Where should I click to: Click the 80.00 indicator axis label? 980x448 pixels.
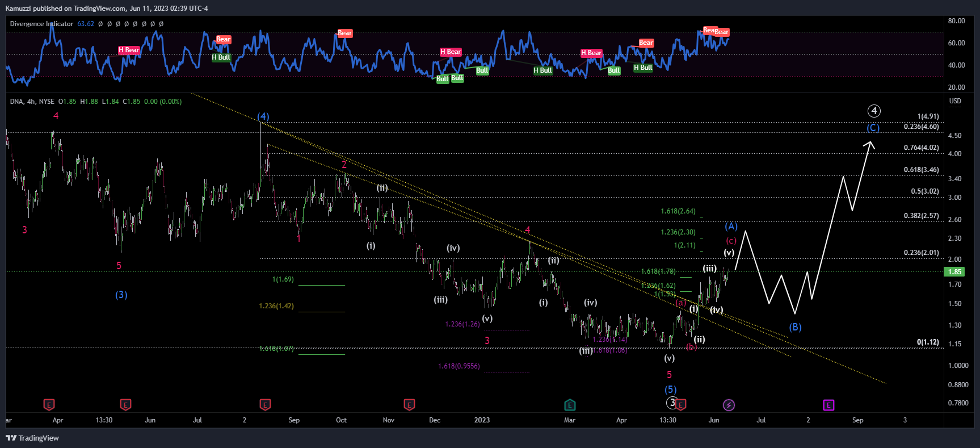pos(956,21)
